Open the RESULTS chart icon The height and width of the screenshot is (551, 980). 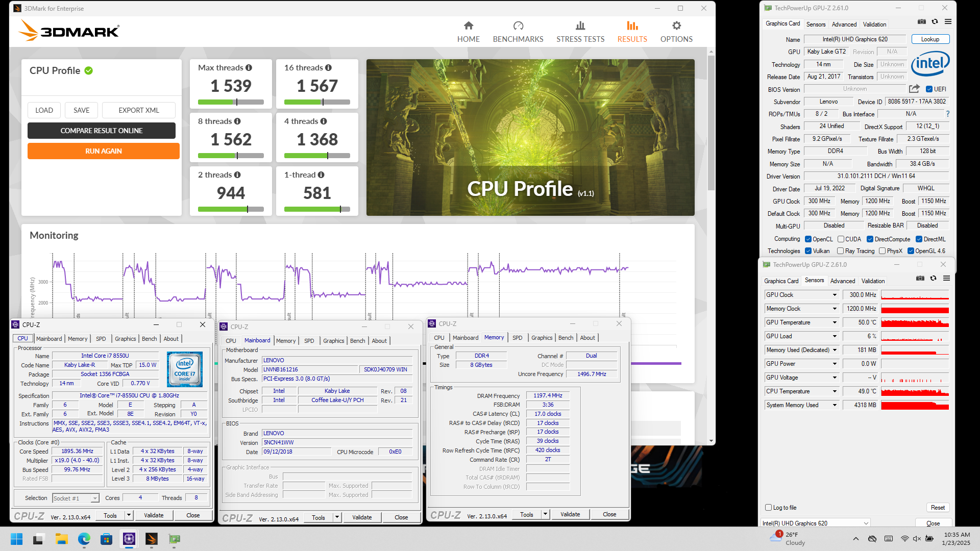point(632,26)
